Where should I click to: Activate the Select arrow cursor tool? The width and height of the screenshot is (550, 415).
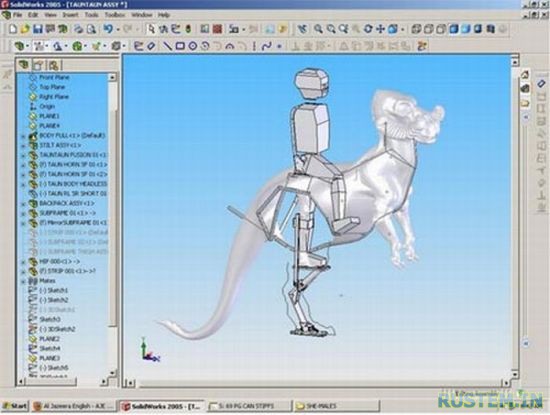click(151, 29)
